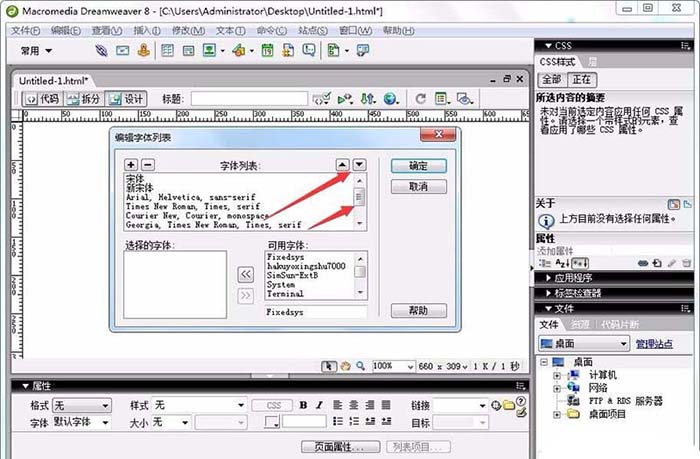Click the Page Properties button
The width and height of the screenshot is (700, 459).
[x=341, y=446]
